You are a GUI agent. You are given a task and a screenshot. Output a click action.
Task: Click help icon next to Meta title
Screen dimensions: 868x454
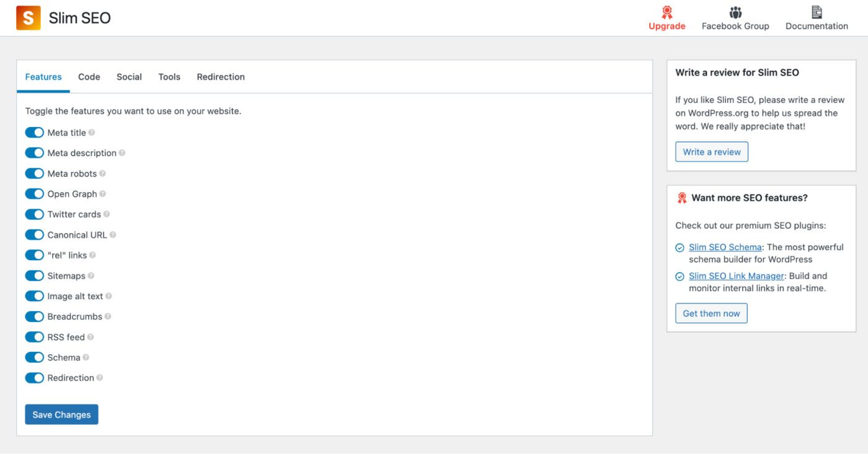92,133
